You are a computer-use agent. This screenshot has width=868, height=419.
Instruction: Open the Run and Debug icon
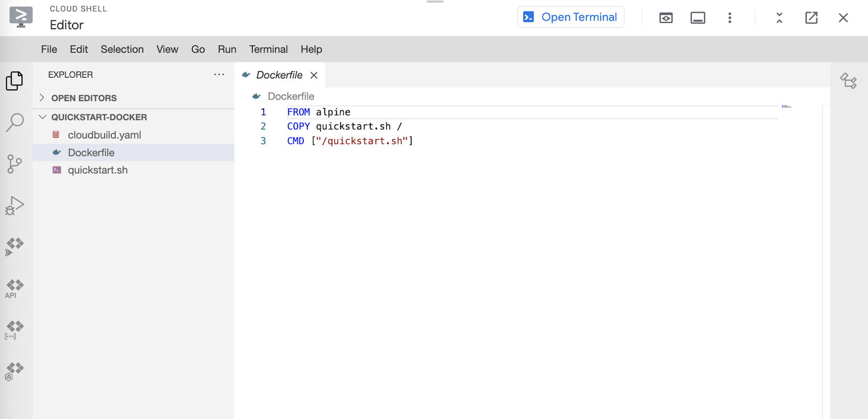(x=15, y=205)
